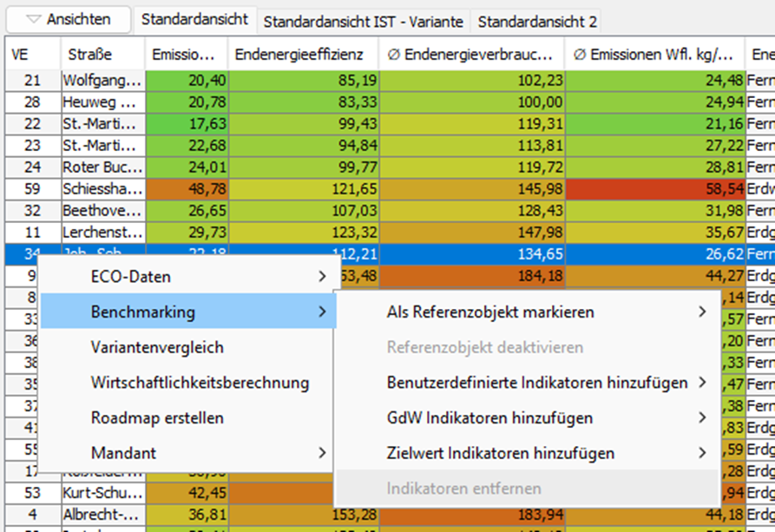The width and height of the screenshot is (775, 532).
Task: Open Standardansicht IST - Variante tab
Action: (363, 21)
